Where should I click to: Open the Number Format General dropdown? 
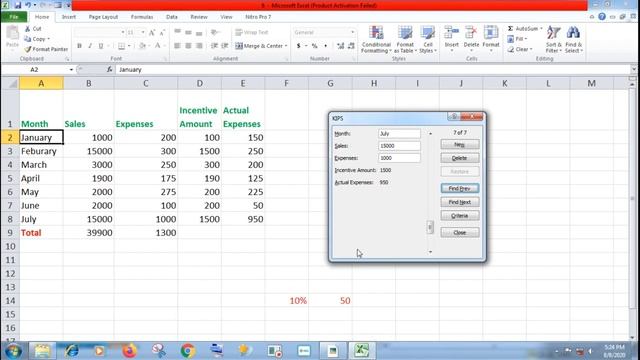(x=353, y=32)
